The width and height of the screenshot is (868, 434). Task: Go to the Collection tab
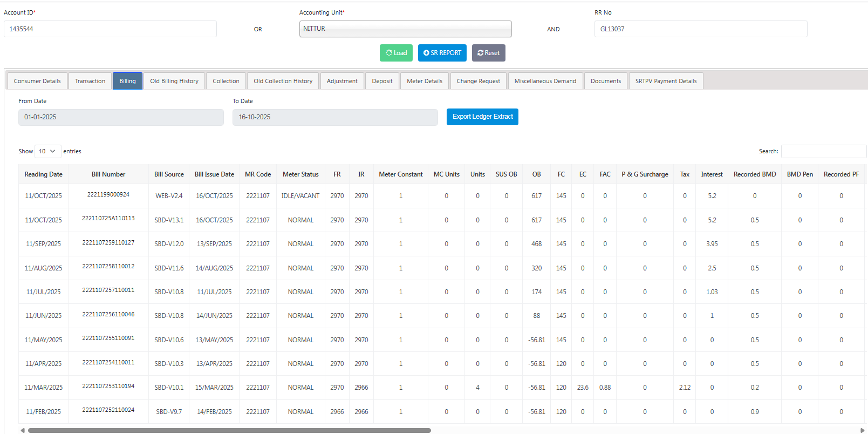[x=225, y=81]
